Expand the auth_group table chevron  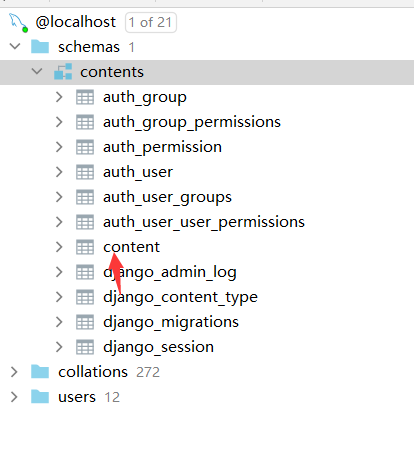pyautogui.click(x=59, y=97)
